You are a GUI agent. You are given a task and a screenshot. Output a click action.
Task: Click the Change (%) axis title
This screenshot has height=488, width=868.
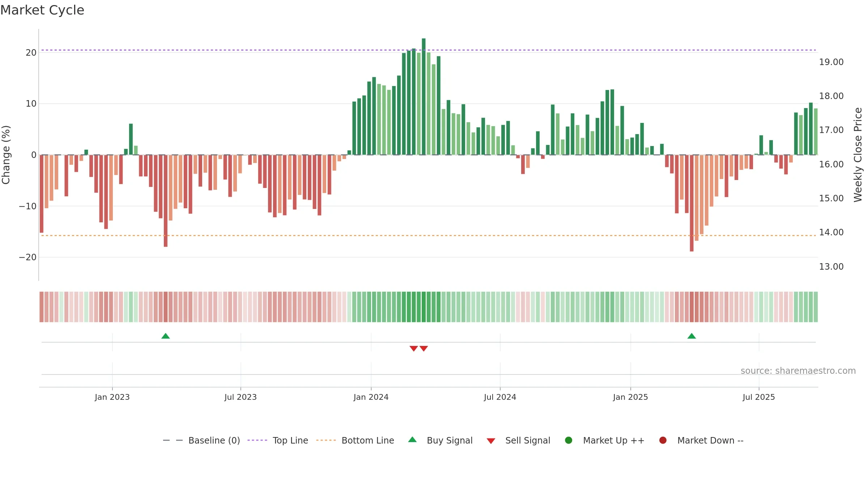point(6,155)
